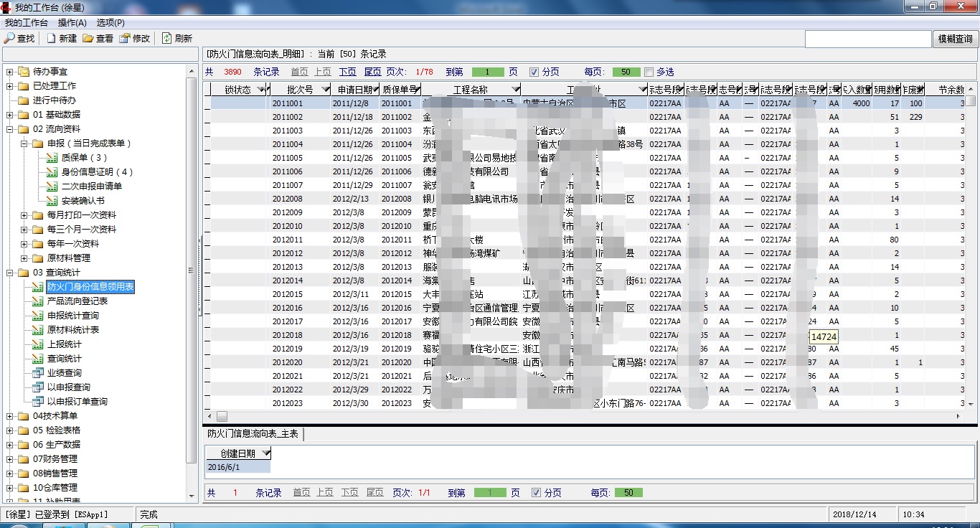Expand the 01 基础数据 tree folder
The image size is (980, 528).
pos(9,114)
